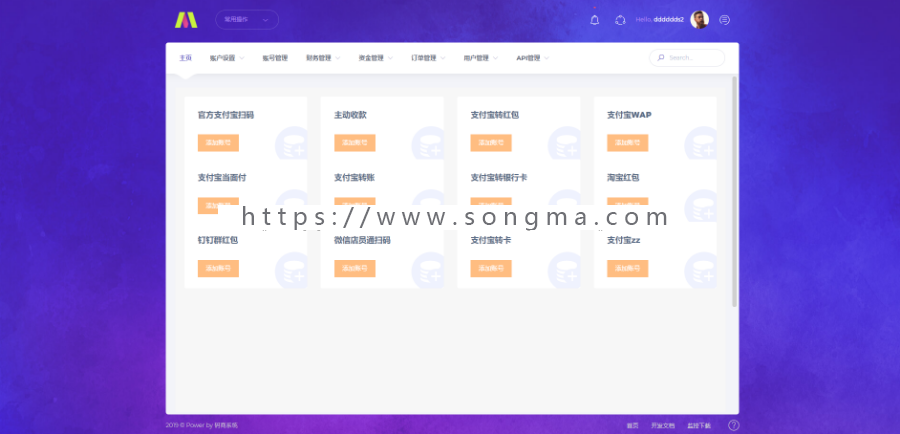Click the 官方支付宝扫码 card title
Viewport: 900px width, 434px height.
pos(226,115)
